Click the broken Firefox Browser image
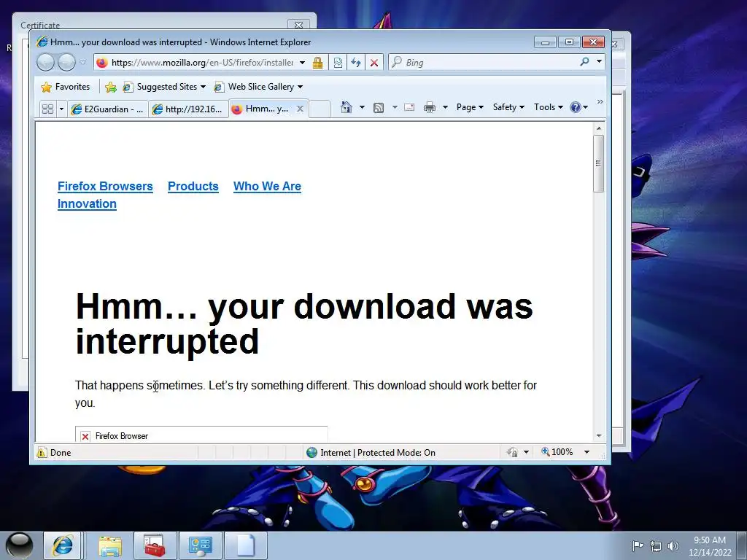The width and height of the screenshot is (747, 560). 201,435
